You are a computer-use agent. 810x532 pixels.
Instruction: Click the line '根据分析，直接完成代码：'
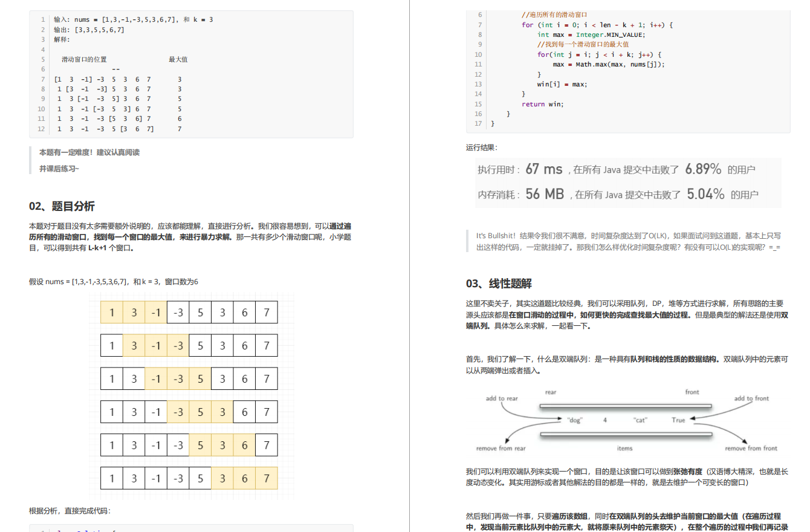[70, 511]
